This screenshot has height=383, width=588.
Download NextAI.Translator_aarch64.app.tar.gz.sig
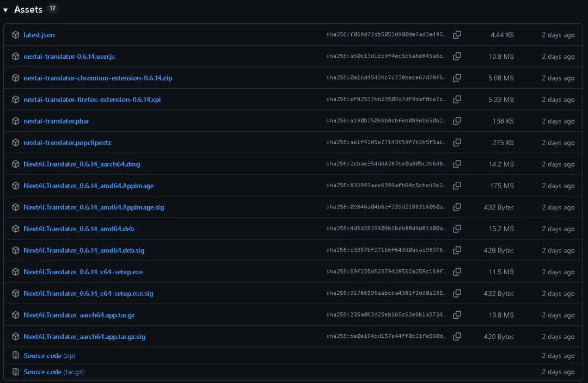(84, 337)
